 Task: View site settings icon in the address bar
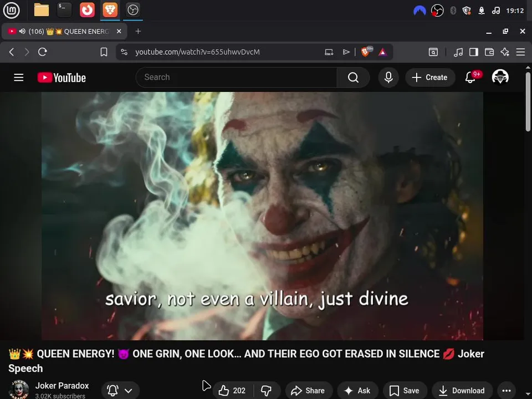click(x=124, y=52)
